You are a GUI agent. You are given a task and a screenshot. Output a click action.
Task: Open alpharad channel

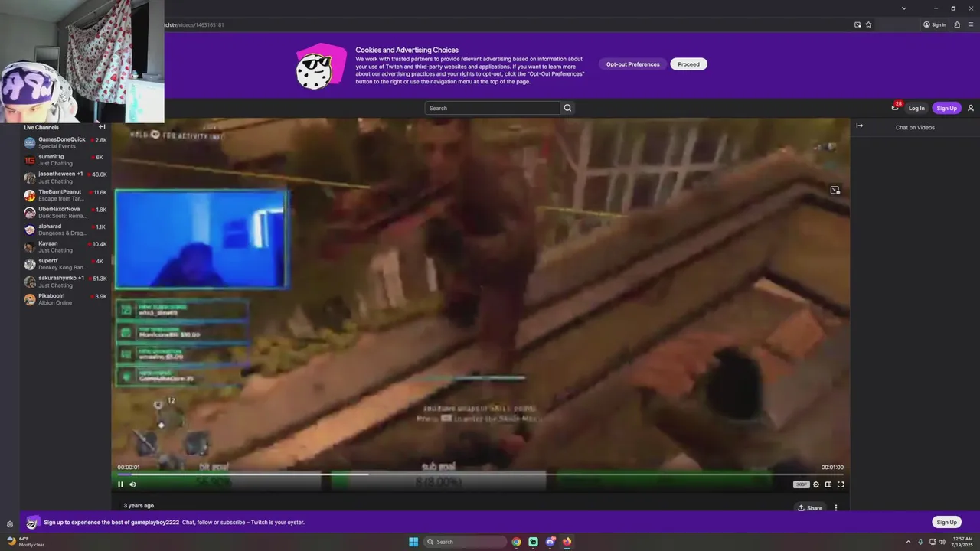click(x=65, y=230)
